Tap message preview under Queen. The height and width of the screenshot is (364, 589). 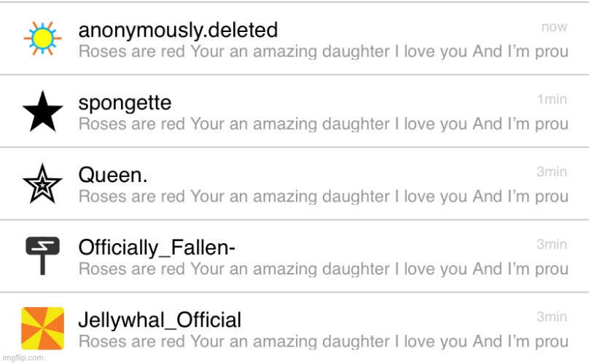(x=324, y=197)
